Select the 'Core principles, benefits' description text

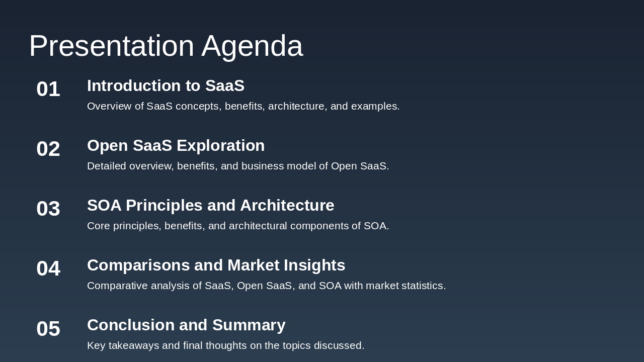click(x=238, y=226)
